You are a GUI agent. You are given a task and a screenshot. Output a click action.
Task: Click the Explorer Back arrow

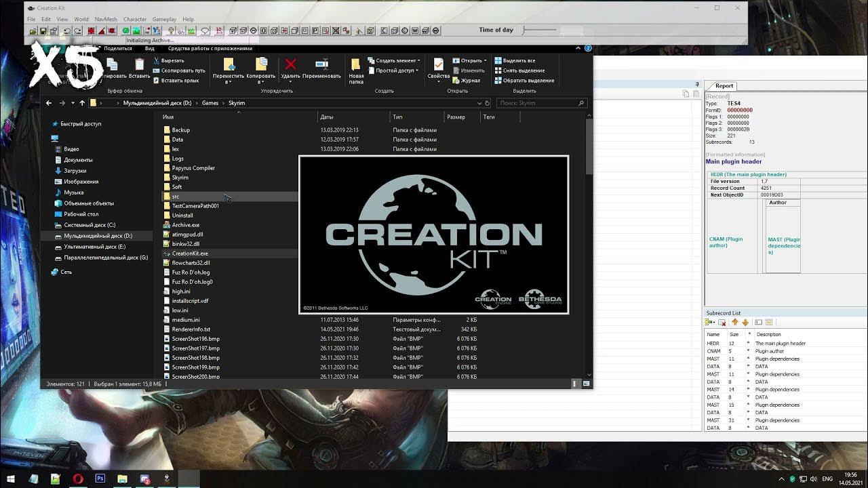[49, 103]
